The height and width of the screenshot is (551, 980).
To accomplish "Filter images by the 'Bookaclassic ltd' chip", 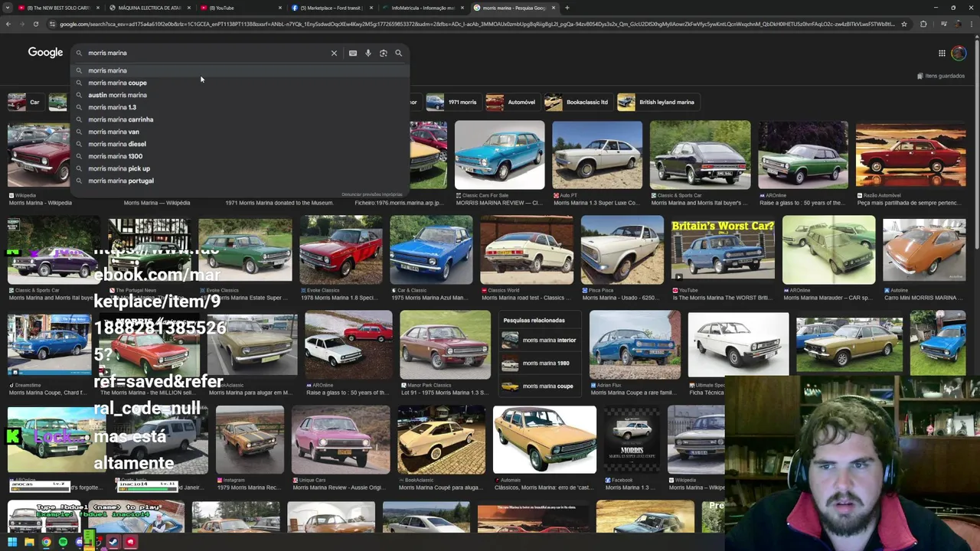I will pos(577,102).
